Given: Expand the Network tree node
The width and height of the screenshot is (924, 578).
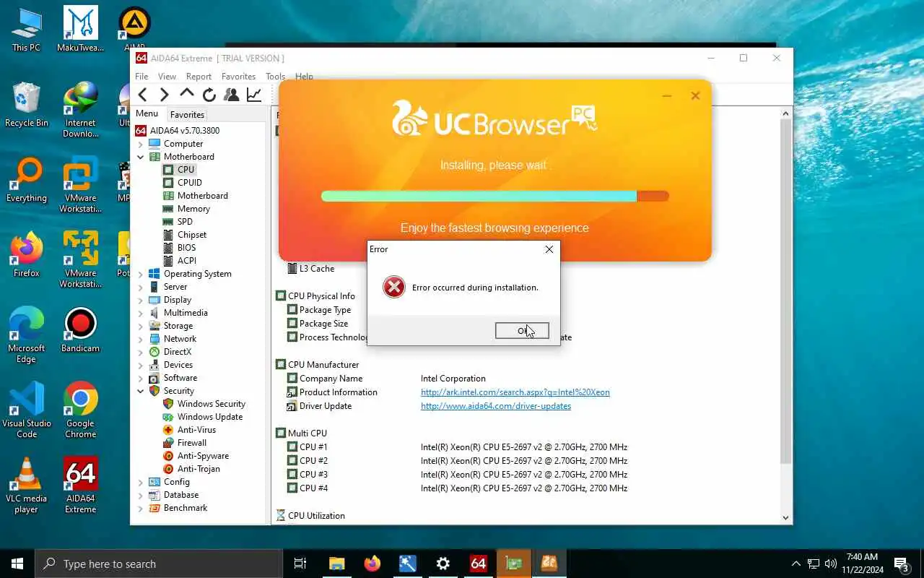Looking at the screenshot, I should tap(141, 339).
